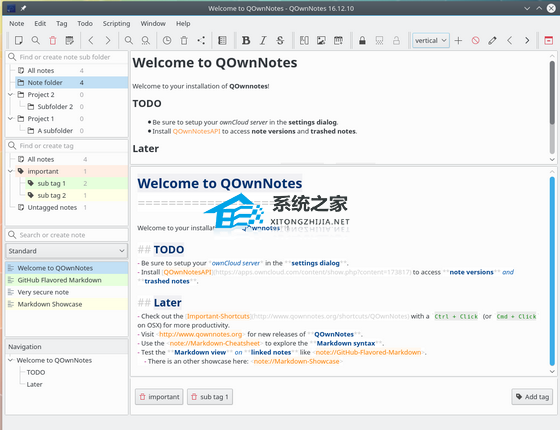Open the Tag menu
Viewport: 560px width, 430px height.
point(61,24)
